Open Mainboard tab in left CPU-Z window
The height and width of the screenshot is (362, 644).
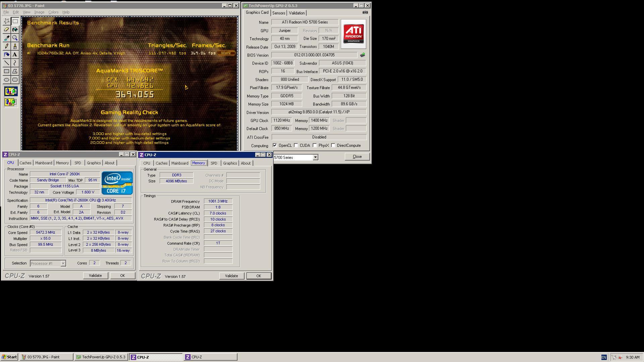[x=44, y=163]
